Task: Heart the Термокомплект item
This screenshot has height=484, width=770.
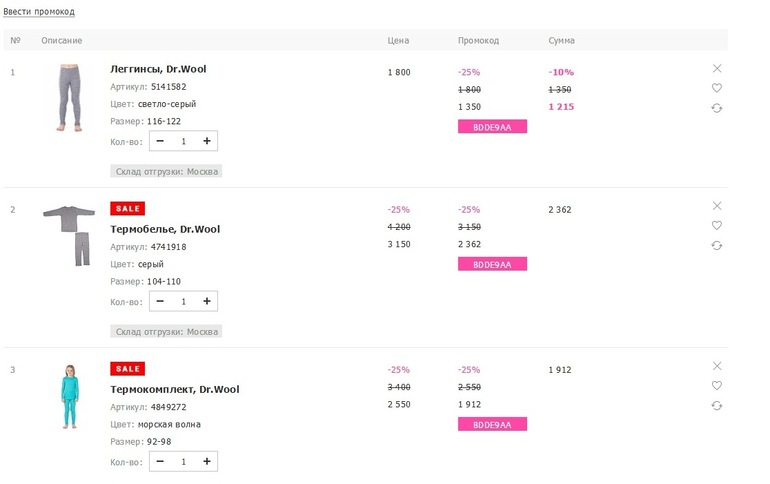Action: [717, 386]
